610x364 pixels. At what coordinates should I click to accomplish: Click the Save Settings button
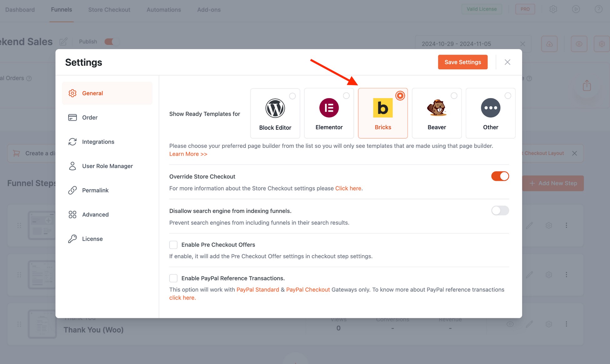click(463, 62)
